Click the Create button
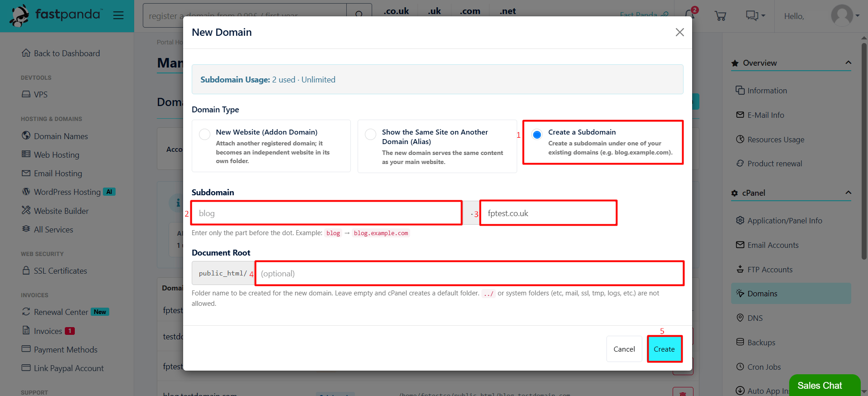868x396 pixels. (664, 349)
